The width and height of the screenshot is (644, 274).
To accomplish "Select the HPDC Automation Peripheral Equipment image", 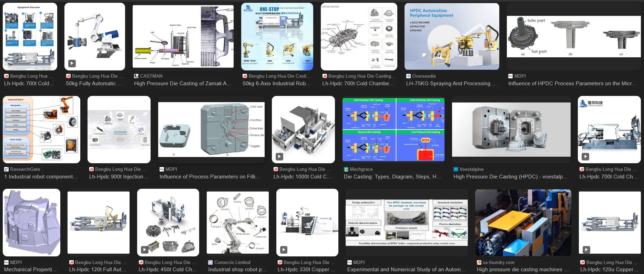I will tap(451, 37).
